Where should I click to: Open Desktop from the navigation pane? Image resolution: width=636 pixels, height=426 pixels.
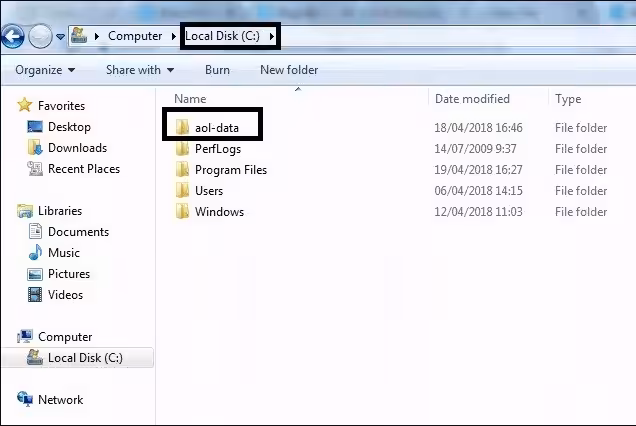69,127
